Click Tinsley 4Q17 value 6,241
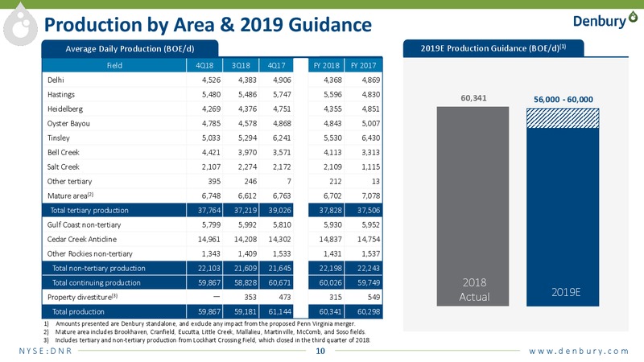The height and width of the screenshot is (362, 644). point(282,138)
